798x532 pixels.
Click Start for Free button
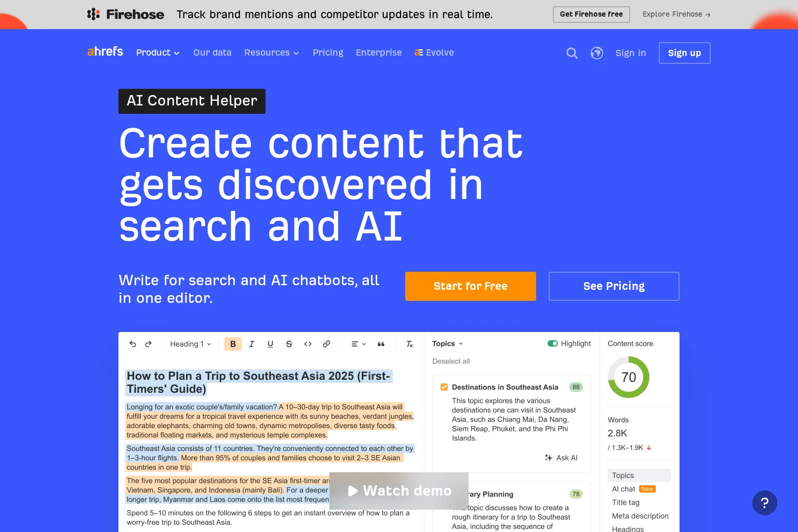471,286
